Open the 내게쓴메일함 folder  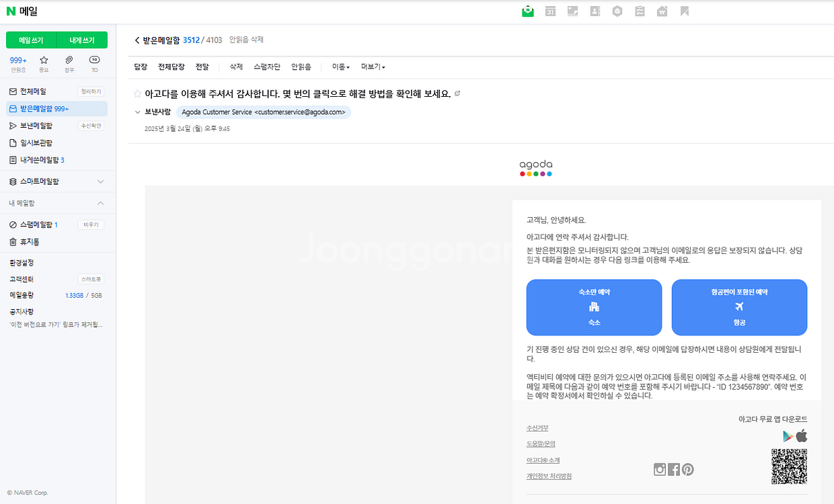point(42,160)
